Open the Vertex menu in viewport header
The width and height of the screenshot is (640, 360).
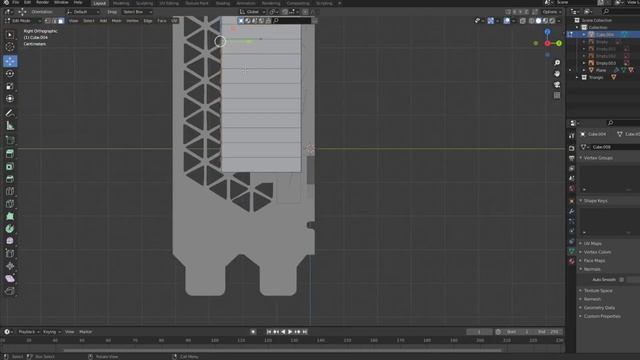click(x=132, y=21)
